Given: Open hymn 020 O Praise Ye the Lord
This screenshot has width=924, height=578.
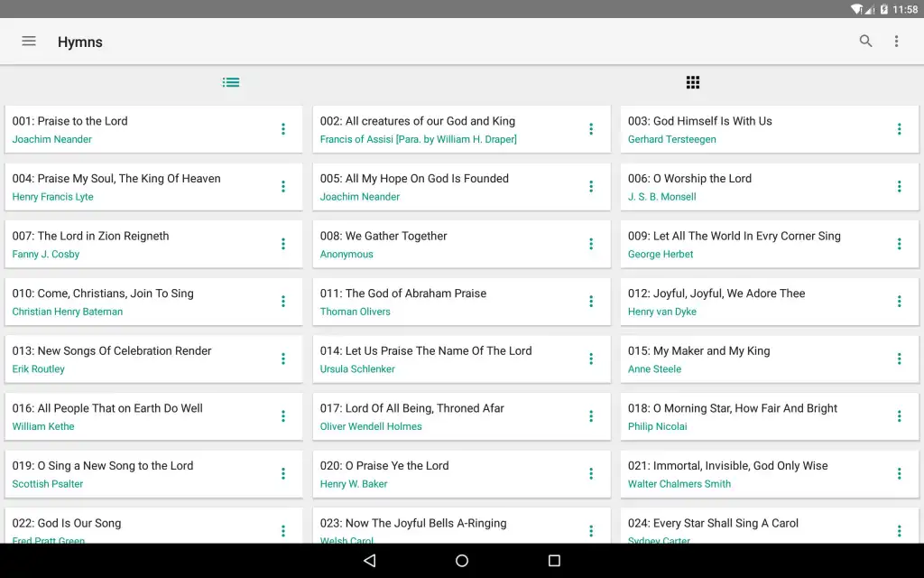Looking at the screenshot, I should pos(442,474).
